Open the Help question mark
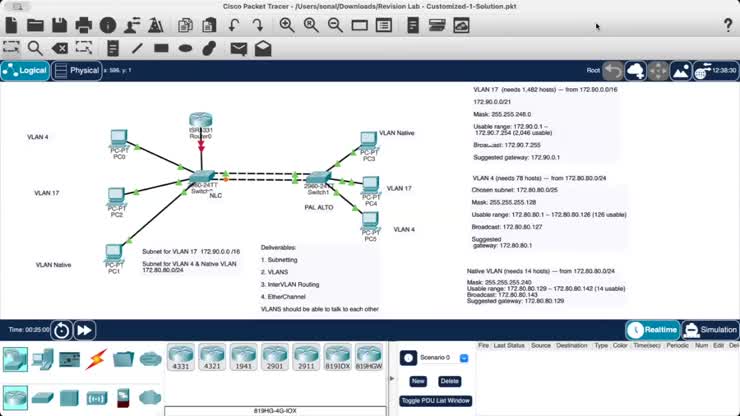Viewport: 740px width, 416px height. point(728,25)
